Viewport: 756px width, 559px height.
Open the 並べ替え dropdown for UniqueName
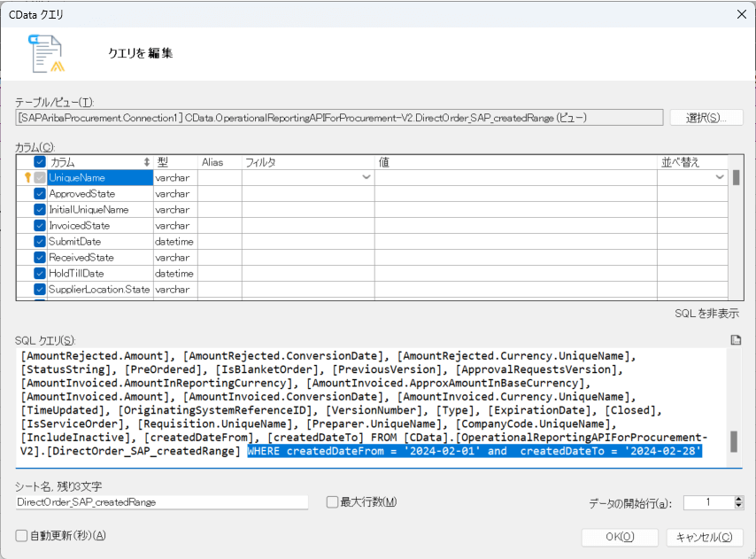point(720,177)
